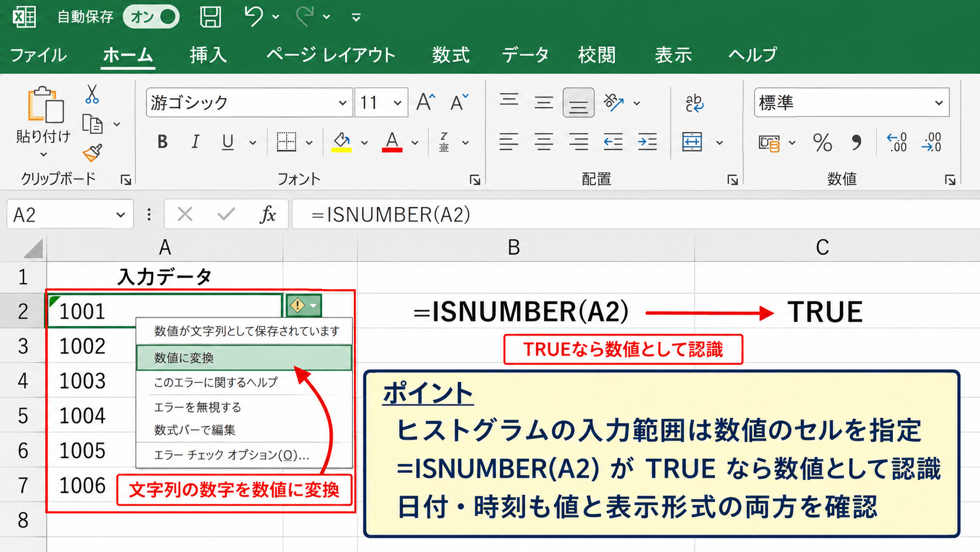Increase font size with larger A icon
Image resolution: width=980 pixels, height=552 pixels.
coord(426,103)
